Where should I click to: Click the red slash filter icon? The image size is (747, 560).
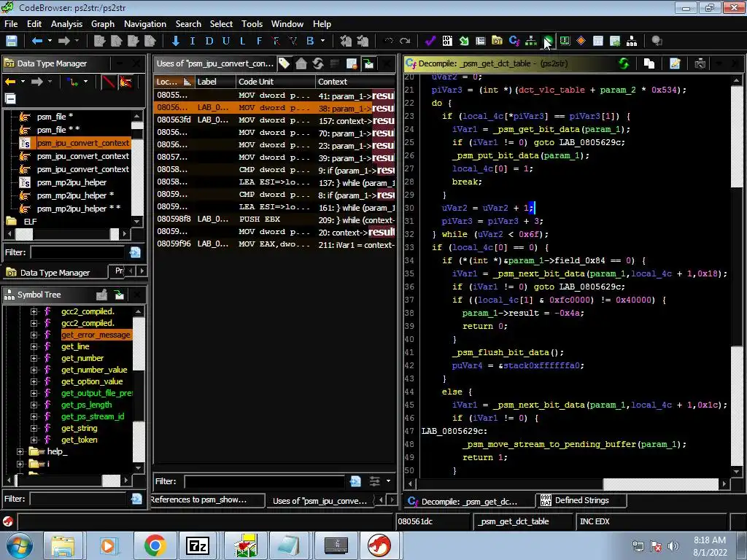click(109, 82)
